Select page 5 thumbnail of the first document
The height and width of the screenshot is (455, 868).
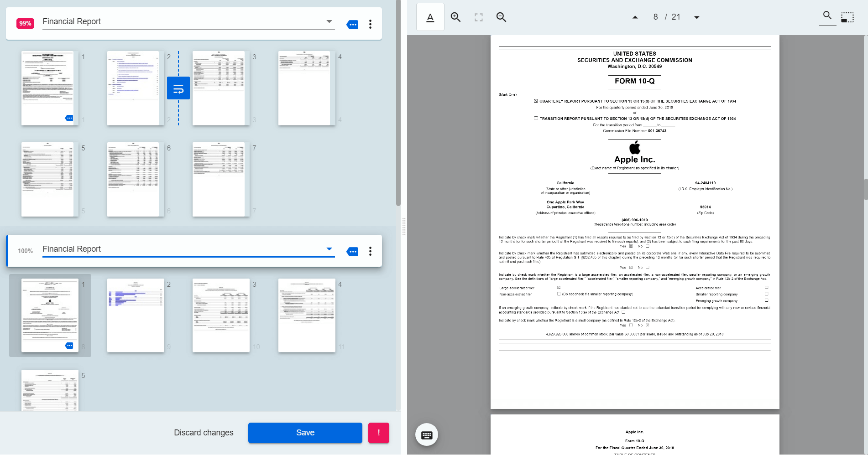click(50, 179)
